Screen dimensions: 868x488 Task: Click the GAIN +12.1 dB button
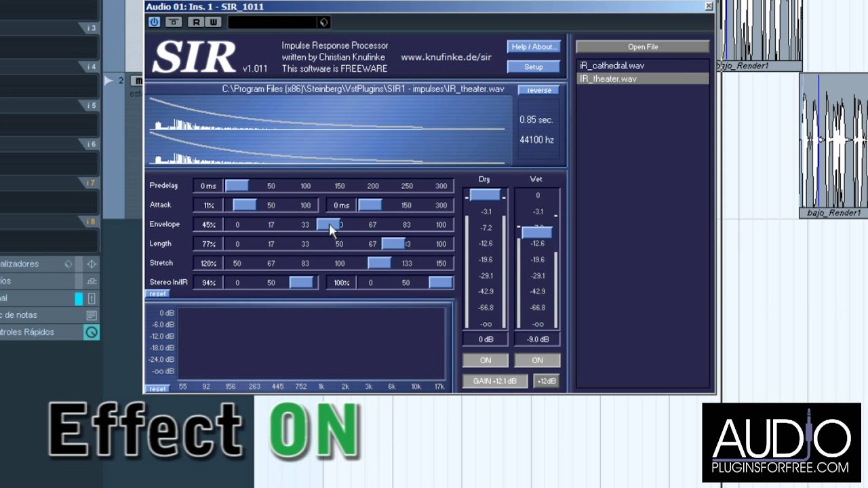pos(495,381)
